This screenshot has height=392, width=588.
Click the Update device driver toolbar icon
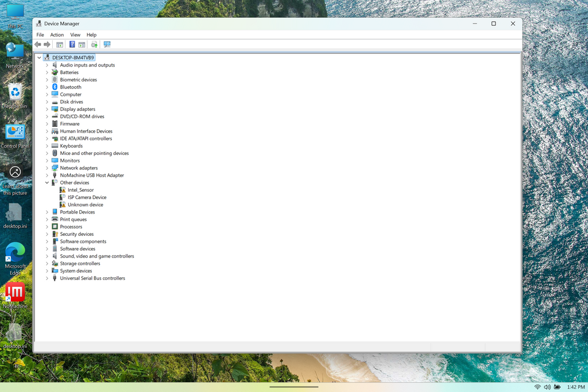tap(94, 45)
